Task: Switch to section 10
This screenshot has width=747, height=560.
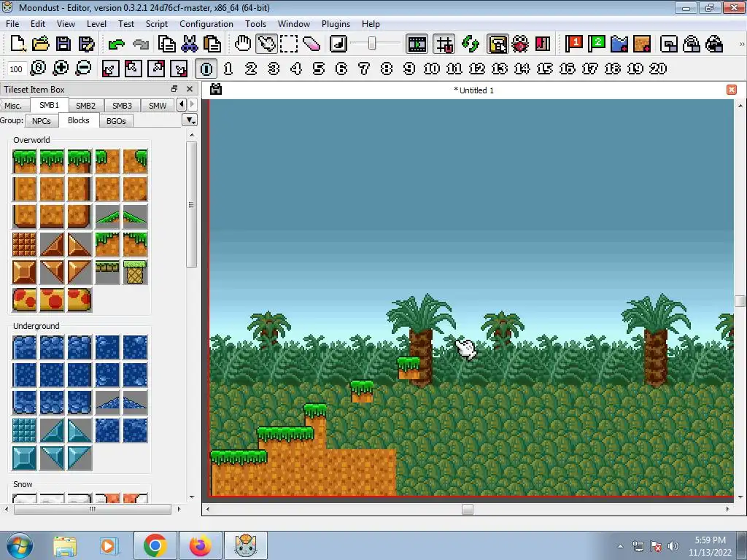Action: click(432, 69)
